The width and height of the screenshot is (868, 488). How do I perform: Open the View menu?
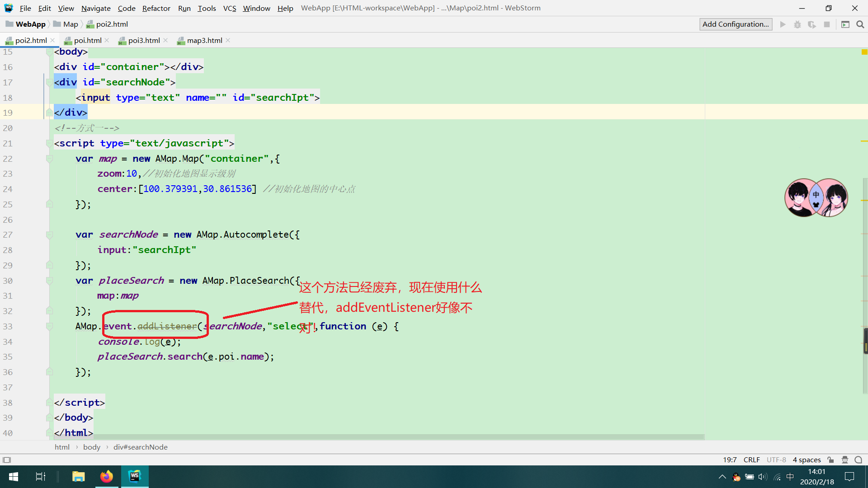[x=66, y=8]
